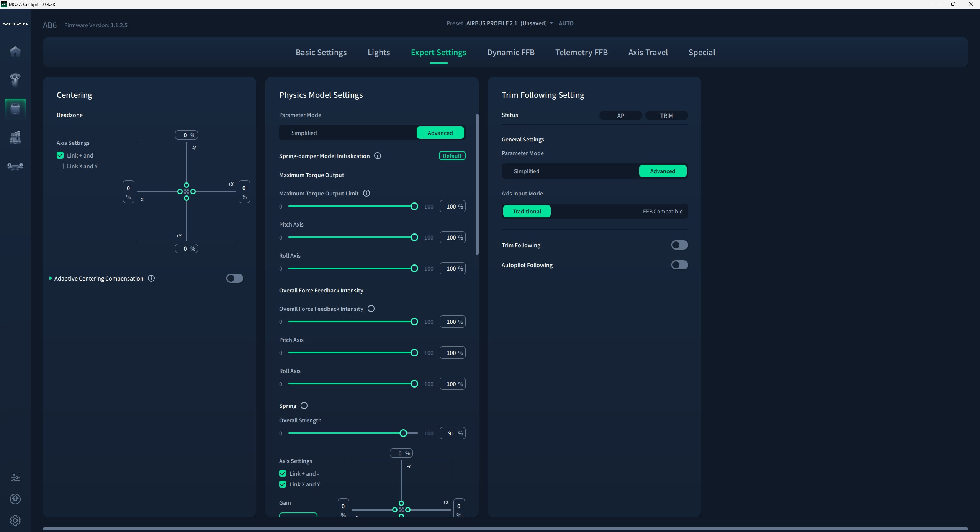Click the firmware upgrade arrow icon
The image size is (980, 532).
click(x=15, y=499)
